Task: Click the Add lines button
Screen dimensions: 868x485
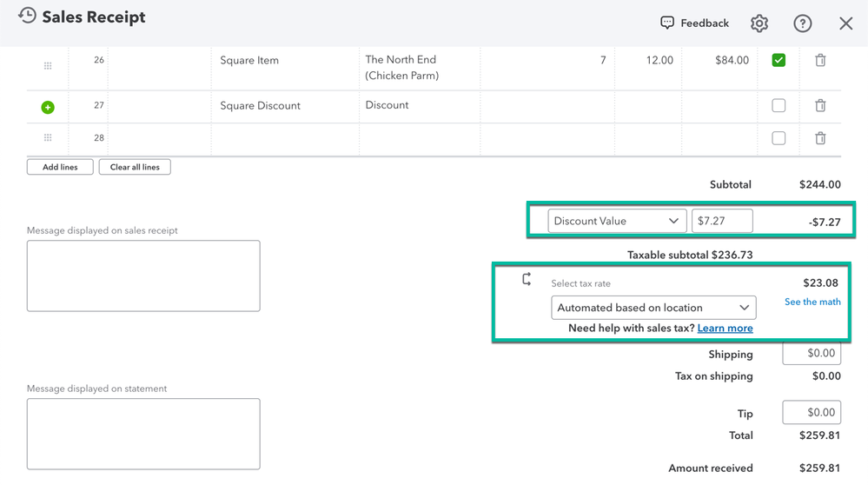Action: (60, 167)
